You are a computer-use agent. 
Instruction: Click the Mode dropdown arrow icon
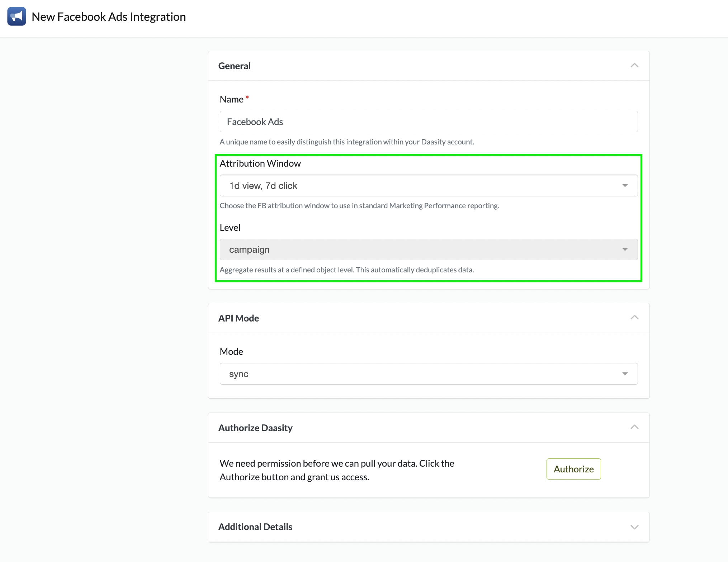tap(625, 374)
